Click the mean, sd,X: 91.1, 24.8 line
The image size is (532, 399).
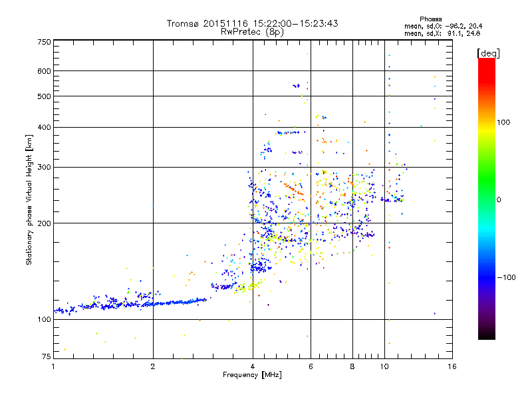coord(442,33)
